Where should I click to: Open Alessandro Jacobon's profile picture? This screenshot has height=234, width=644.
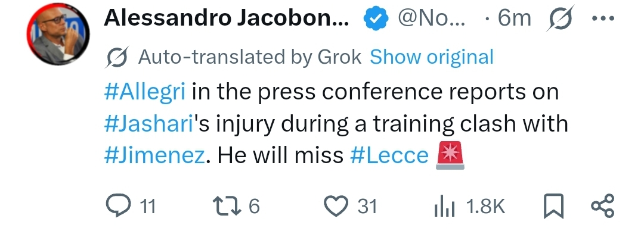tap(58, 33)
